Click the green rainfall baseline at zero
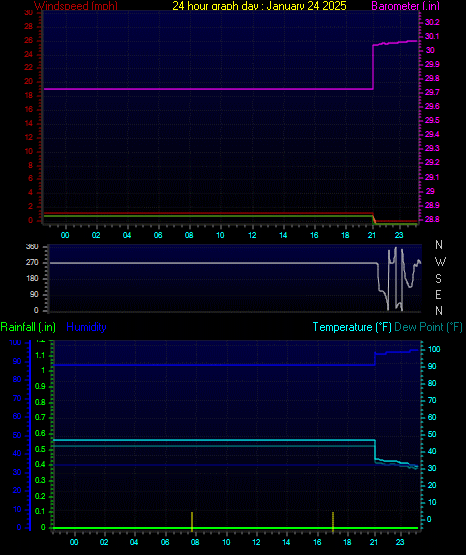This screenshot has height=555, width=466. pyautogui.click(x=235, y=528)
